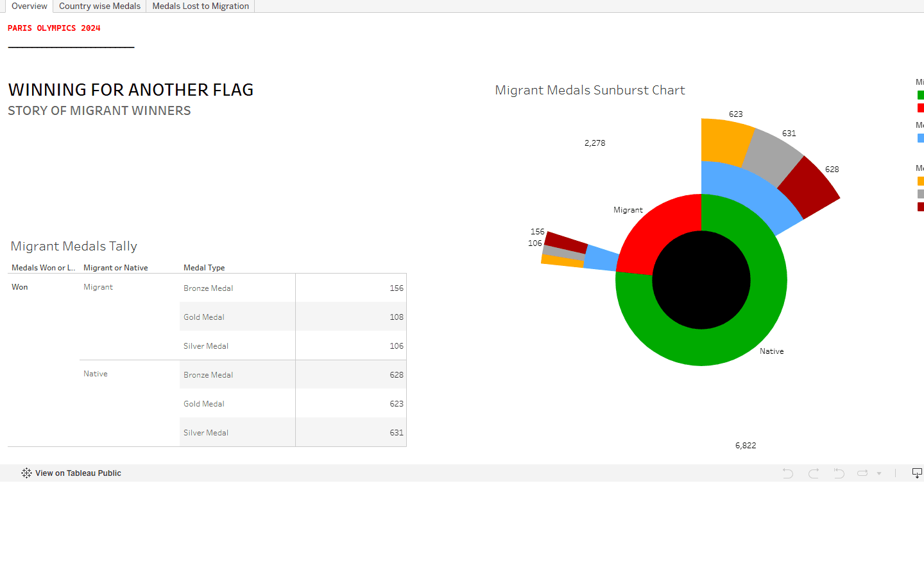Image resolution: width=924 pixels, height=578 pixels.
Task: Select 'Migrant' label in the tally table
Action: (98, 287)
